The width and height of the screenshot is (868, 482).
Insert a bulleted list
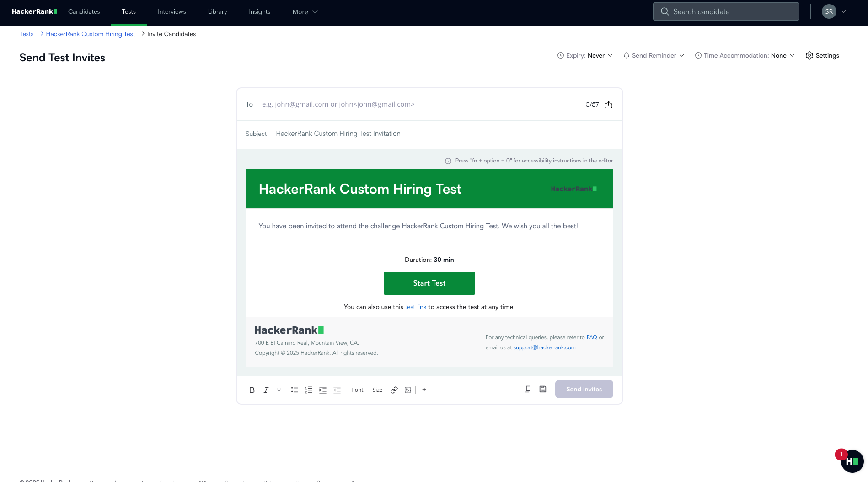pyautogui.click(x=295, y=390)
